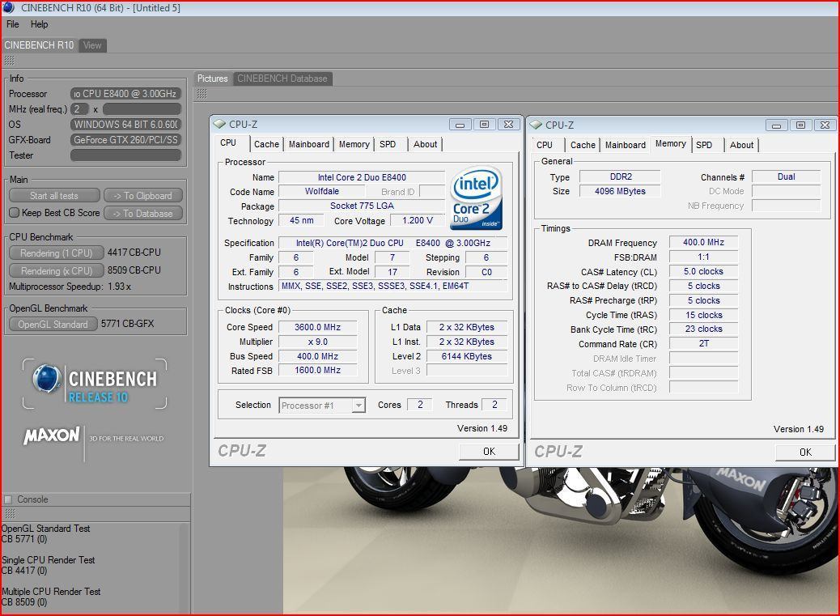Click OK in left CPU-Z window
840x616 pixels.
pyautogui.click(x=489, y=452)
